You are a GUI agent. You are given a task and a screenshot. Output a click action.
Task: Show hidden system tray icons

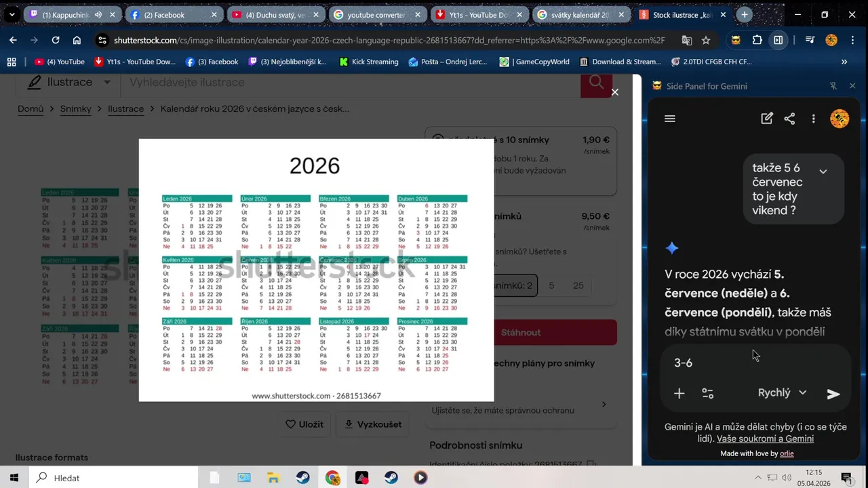tap(758, 478)
